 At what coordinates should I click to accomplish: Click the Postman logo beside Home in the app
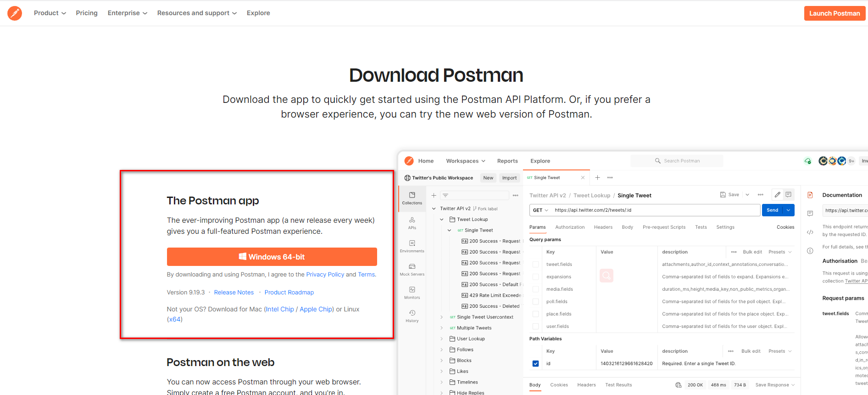pos(409,161)
